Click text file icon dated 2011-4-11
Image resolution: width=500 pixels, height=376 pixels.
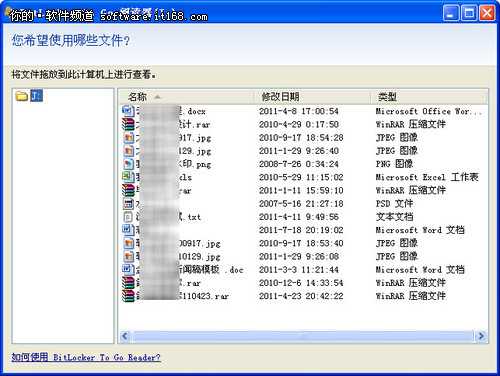[128, 217]
